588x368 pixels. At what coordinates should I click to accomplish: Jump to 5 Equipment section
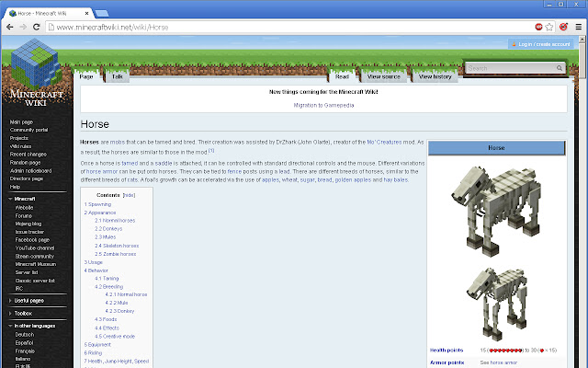click(x=97, y=345)
